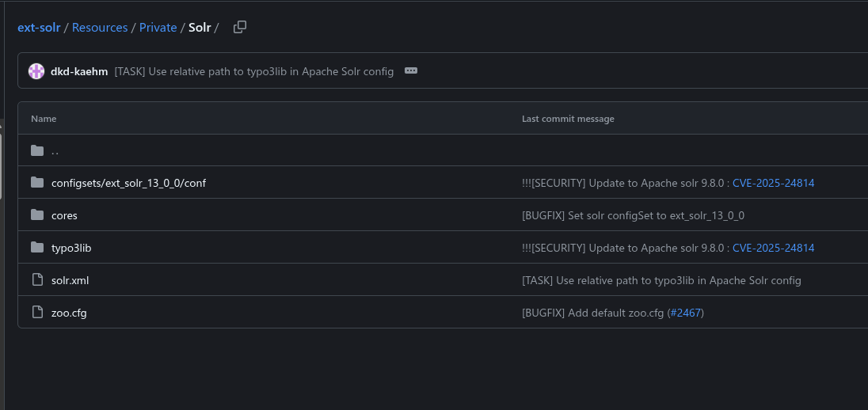
Task: Open CVE-2025-24814 link in configsets row
Action: tap(773, 183)
